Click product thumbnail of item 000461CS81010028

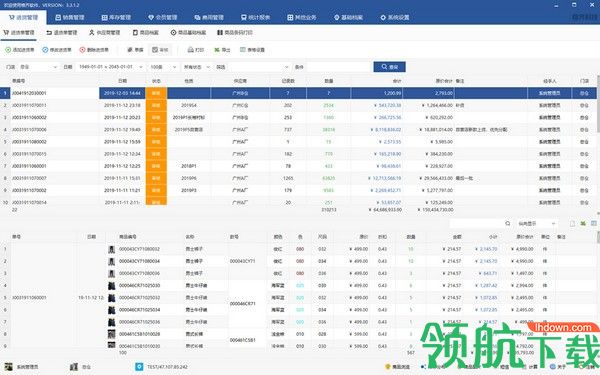pos(111,334)
